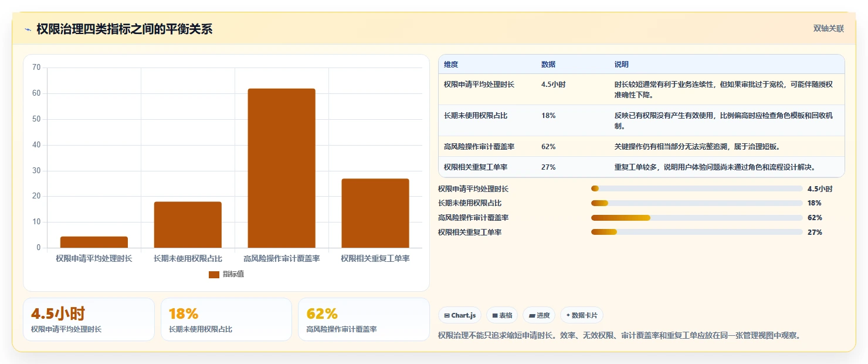This screenshot has height=364, width=868.
Task: Open the 4.5小时 data card
Action: [89, 319]
